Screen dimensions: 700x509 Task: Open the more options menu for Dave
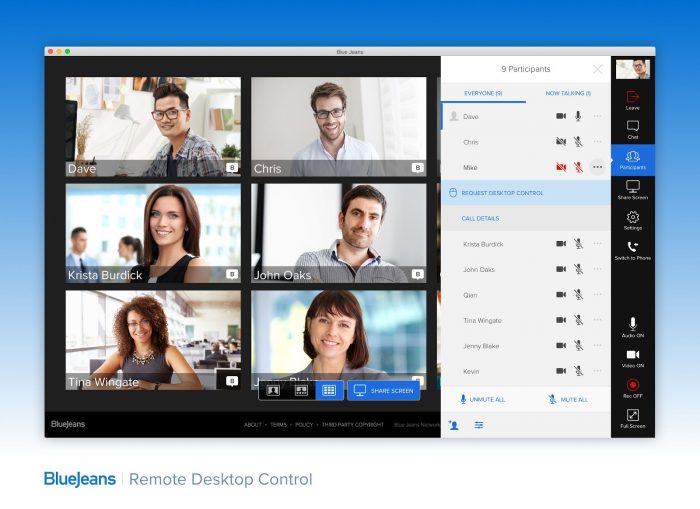tap(597, 116)
